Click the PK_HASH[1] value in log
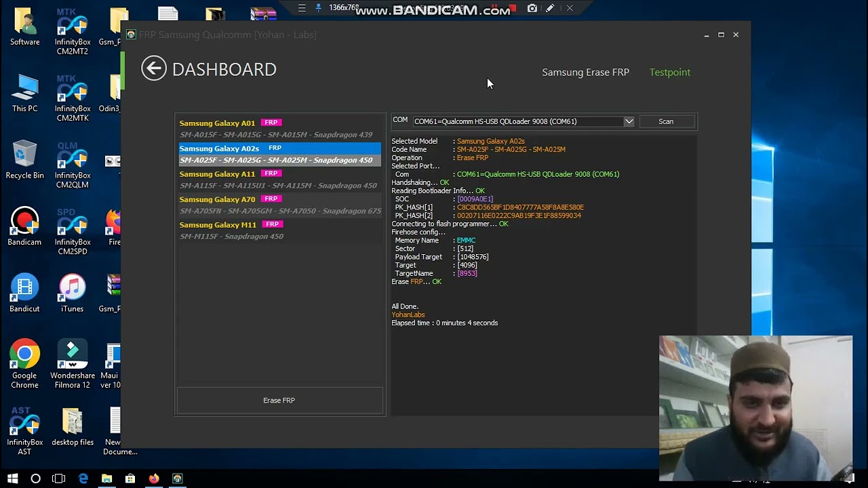 [520, 207]
